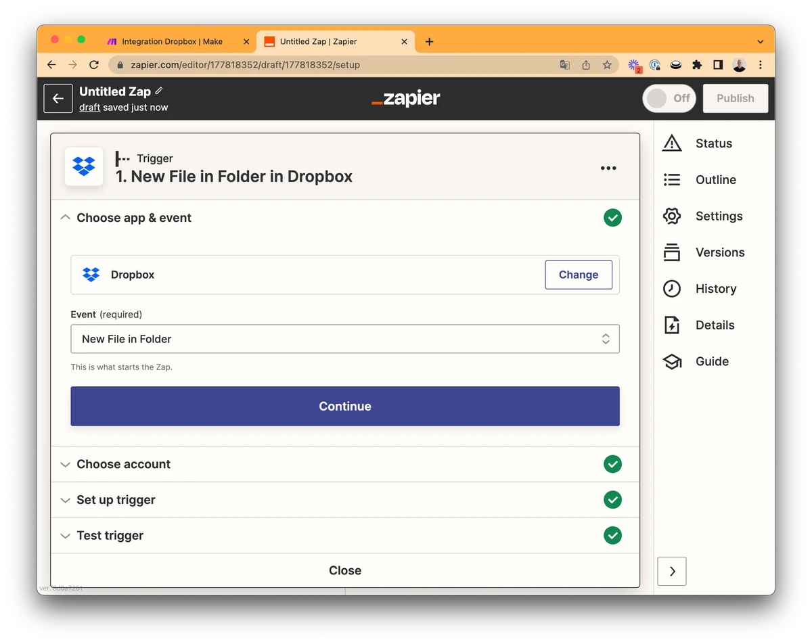The width and height of the screenshot is (812, 644).
Task: Click the Zapier logo in header
Action: tap(406, 99)
